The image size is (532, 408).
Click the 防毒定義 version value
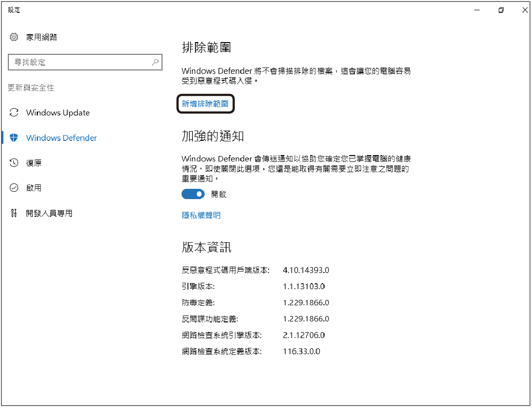click(306, 302)
